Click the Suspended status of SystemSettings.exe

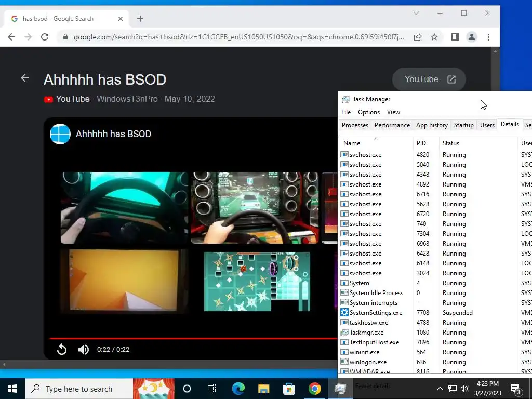pyautogui.click(x=457, y=312)
